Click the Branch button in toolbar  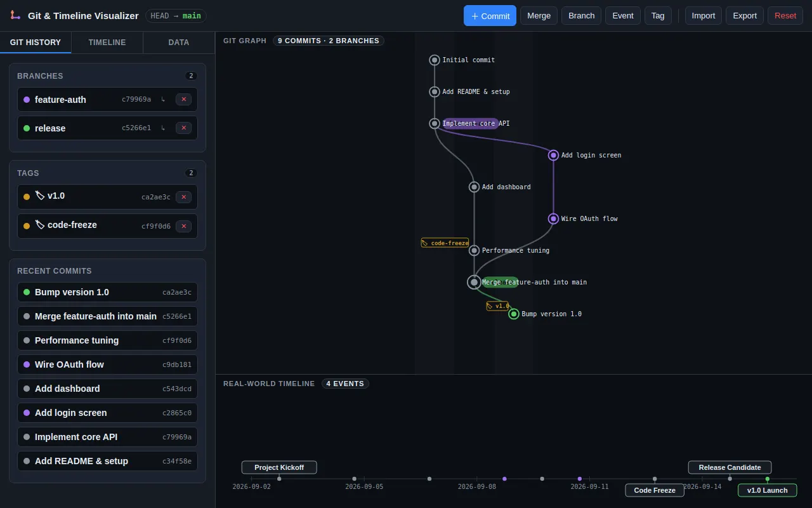pos(581,15)
